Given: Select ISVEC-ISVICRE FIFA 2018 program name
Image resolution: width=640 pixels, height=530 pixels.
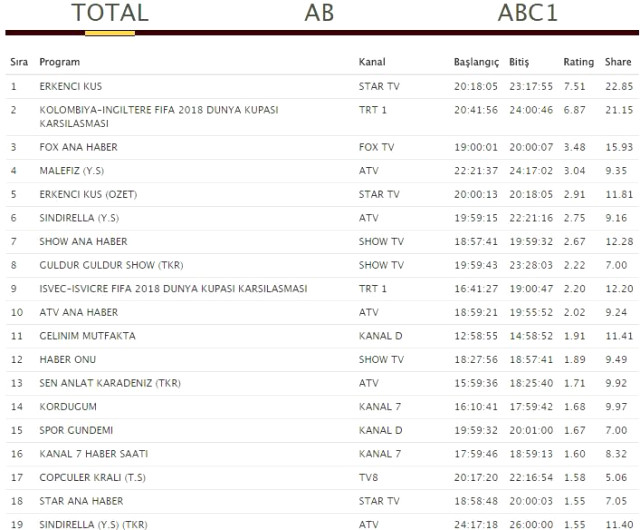Looking at the screenshot, I should (173, 289).
